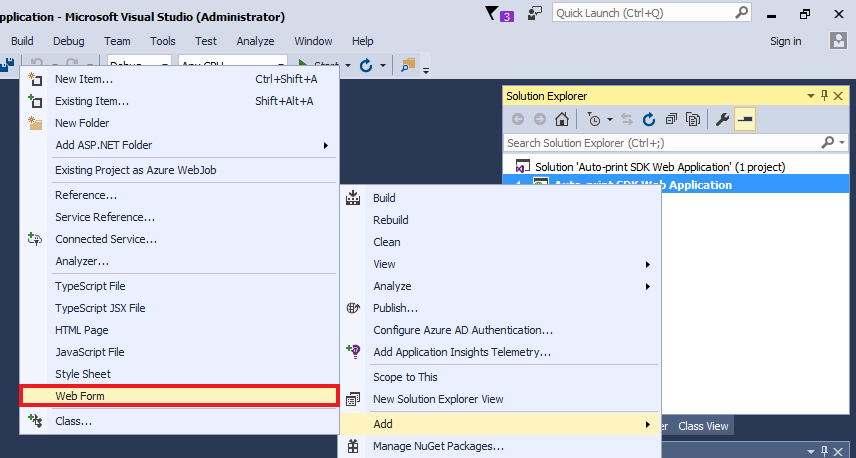Toggle auto-hide pin on Solution Explorer

pos(825,96)
